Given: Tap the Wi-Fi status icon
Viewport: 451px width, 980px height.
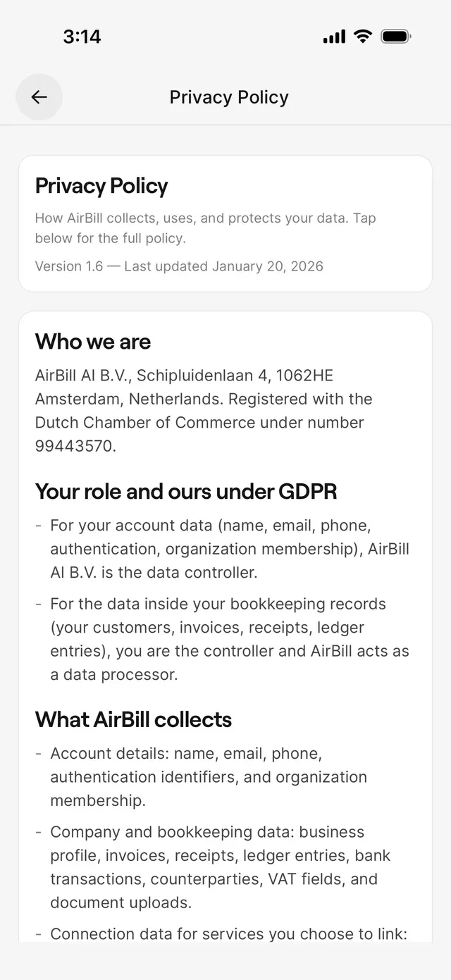Looking at the screenshot, I should pos(363,36).
